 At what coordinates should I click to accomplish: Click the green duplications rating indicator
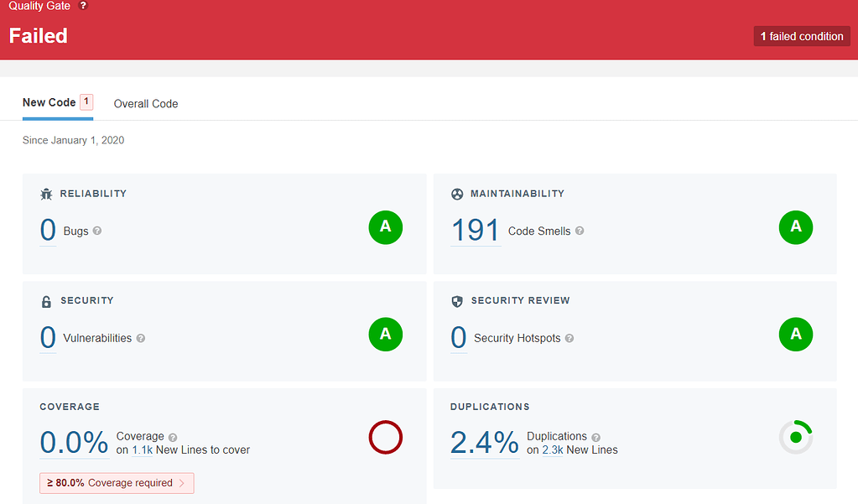point(796,437)
